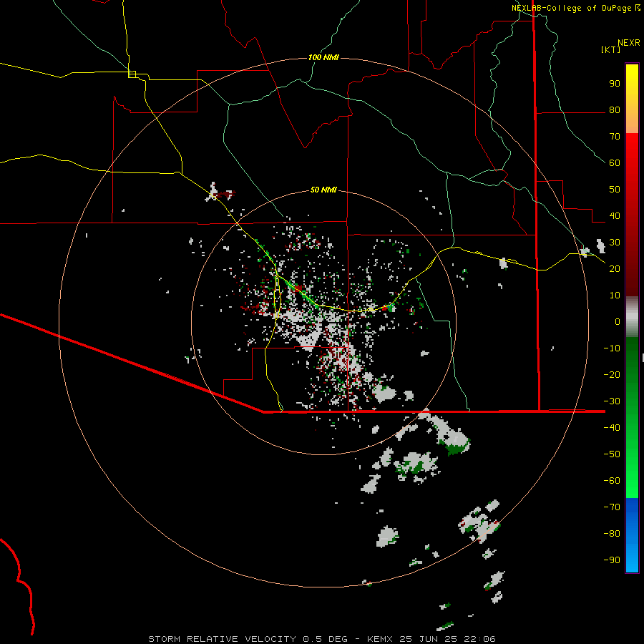This screenshot has height=644, width=644.
Task: Select the -30 value on the velocity scale
Action: 612,401
